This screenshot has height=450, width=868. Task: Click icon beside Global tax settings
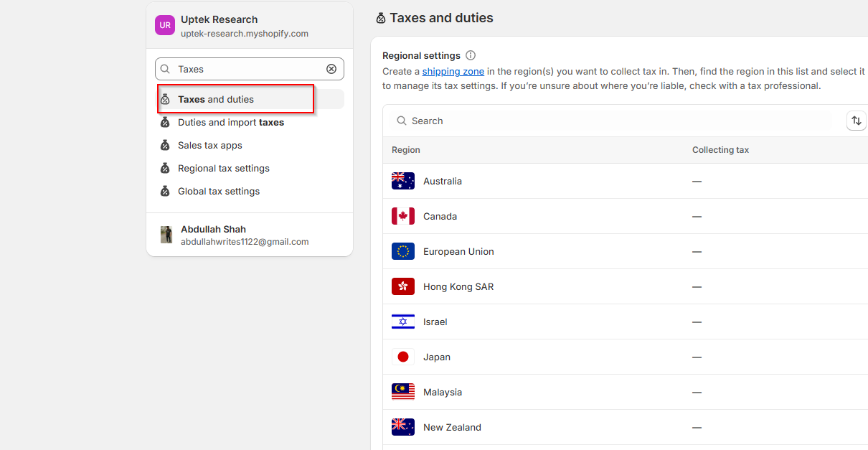pyautogui.click(x=165, y=191)
